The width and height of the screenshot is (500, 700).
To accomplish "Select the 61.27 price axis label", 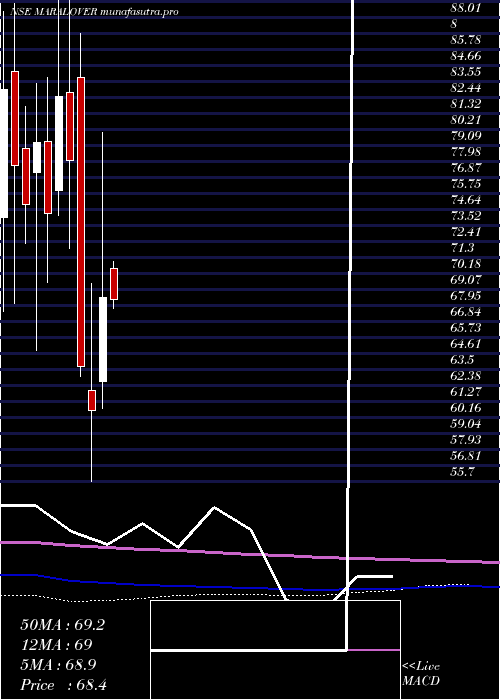I will click(x=466, y=392).
